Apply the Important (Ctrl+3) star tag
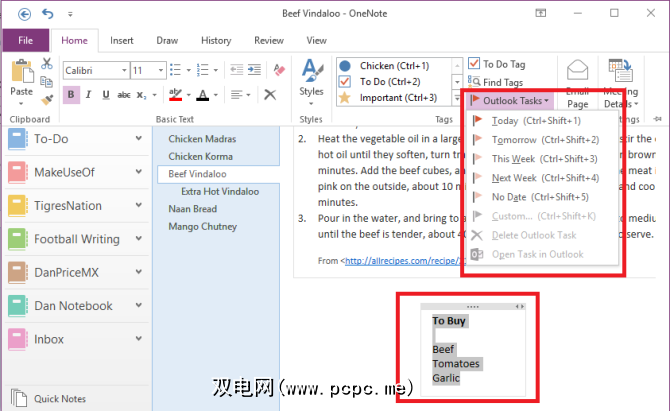670x411 pixels. pos(394,98)
